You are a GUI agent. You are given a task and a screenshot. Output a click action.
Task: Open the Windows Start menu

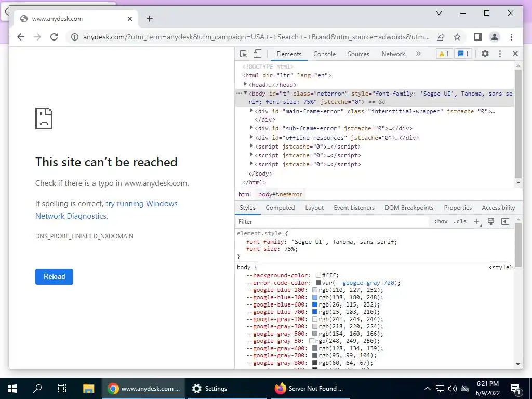click(12, 389)
